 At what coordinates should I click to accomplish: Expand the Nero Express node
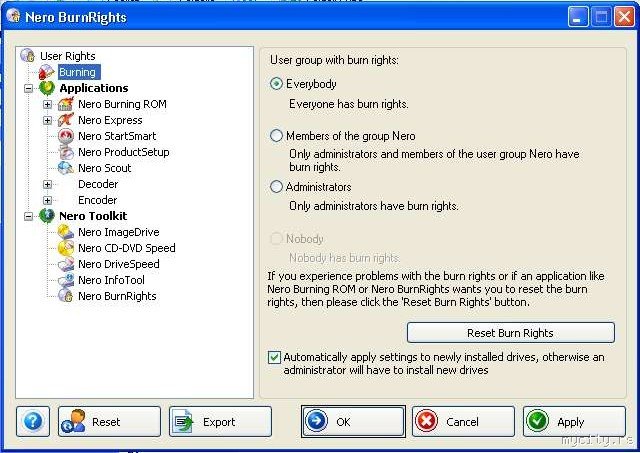click(47, 120)
